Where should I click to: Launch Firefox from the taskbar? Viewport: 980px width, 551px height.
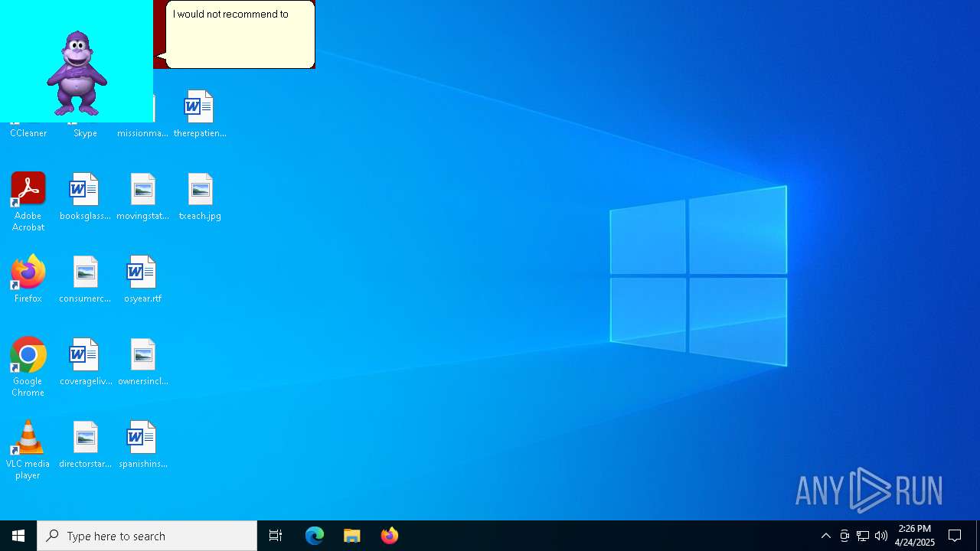(x=389, y=536)
